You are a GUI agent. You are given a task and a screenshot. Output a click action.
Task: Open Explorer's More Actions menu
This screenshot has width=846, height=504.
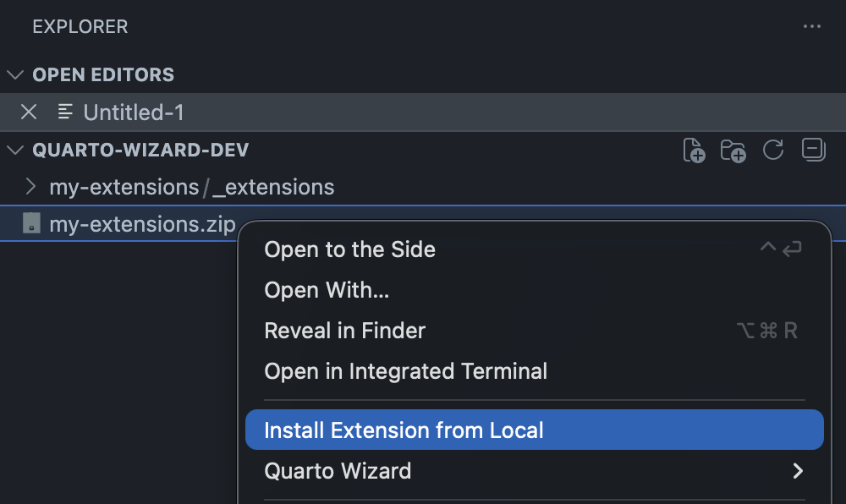pyautogui.click(x=811, y=26)
